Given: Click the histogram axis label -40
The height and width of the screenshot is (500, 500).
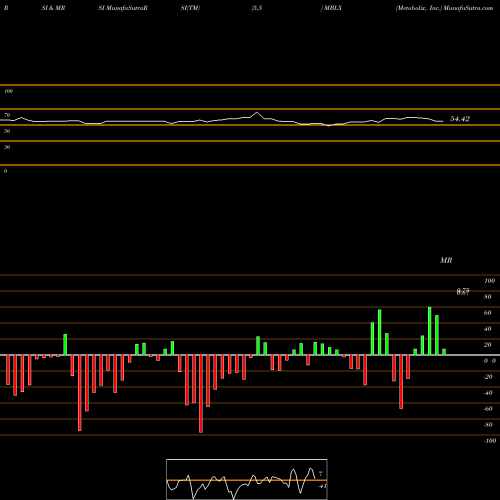Looking at the screenshot, I should [x=488, y=393].
